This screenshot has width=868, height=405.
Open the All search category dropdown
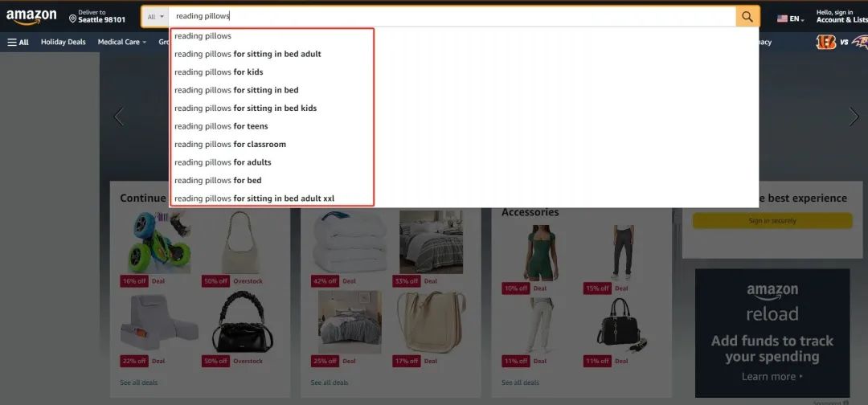click(x=156, y=17)
